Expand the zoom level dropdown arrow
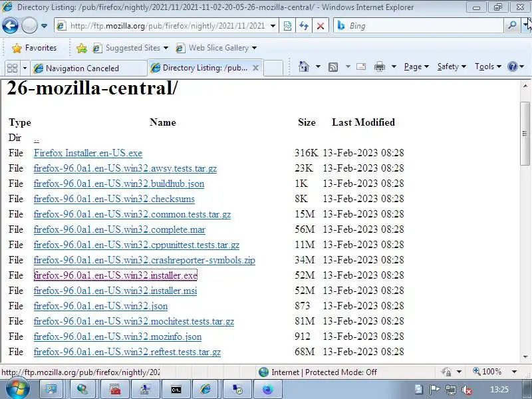This screenshot has height=399, width=532. point(514,372)
